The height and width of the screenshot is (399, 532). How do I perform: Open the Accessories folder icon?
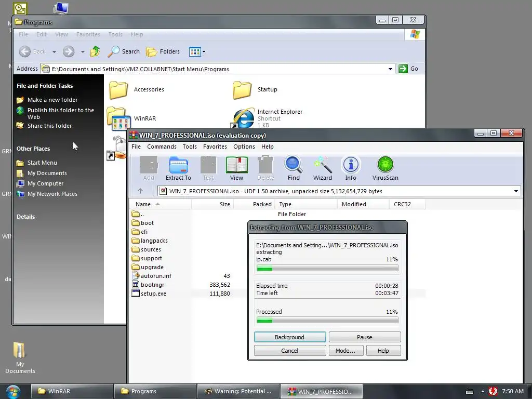(x=118, y=90)
